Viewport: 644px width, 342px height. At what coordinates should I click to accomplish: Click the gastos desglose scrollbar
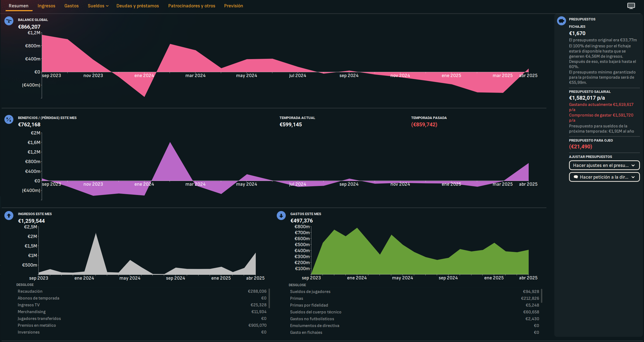coord(541,296)
